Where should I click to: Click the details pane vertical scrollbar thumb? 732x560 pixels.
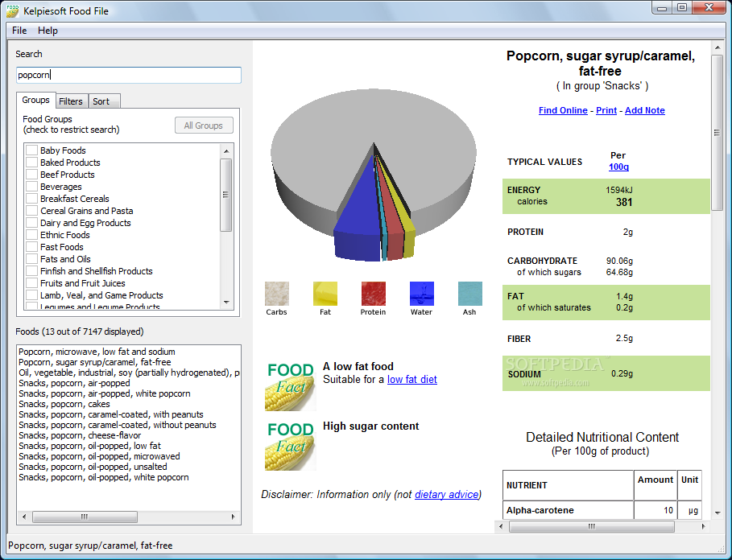717,133
